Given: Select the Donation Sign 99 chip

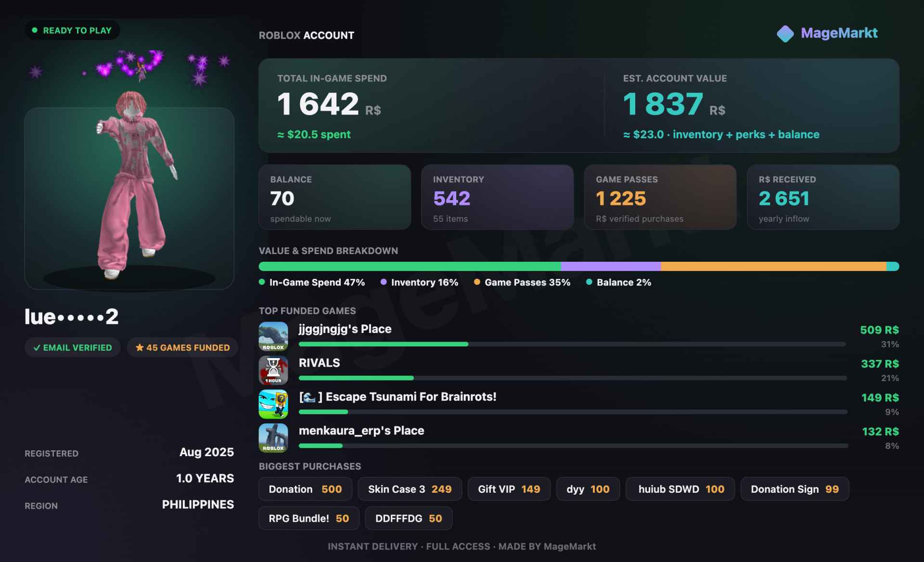Looking at the screenshot, I should click(795, 489).
